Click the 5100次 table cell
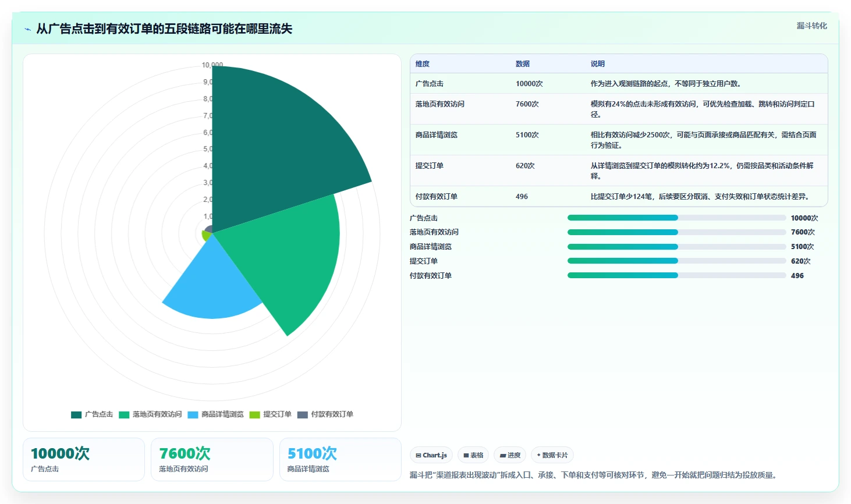Viewport: 851px width, 504px height. pyautogui.click(x=527, y=135)
